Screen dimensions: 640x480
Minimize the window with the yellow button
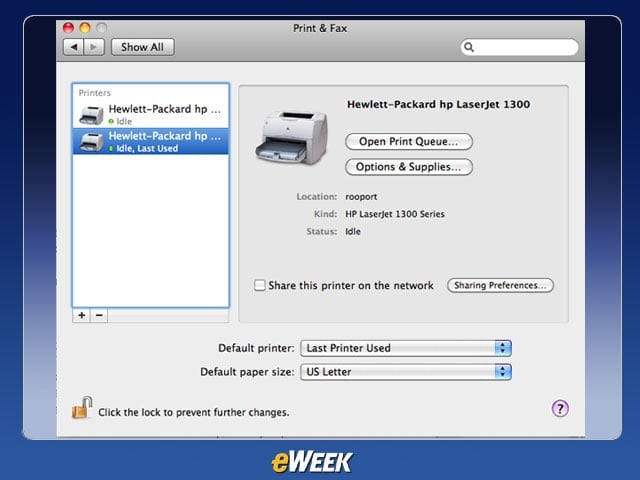85,28
